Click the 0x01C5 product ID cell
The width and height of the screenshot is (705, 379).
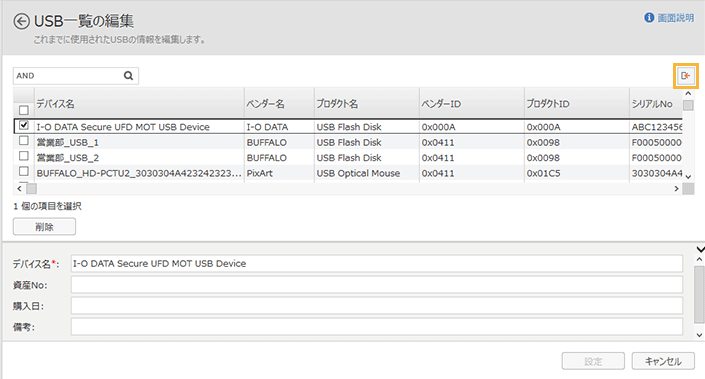[x=577, y=173]
